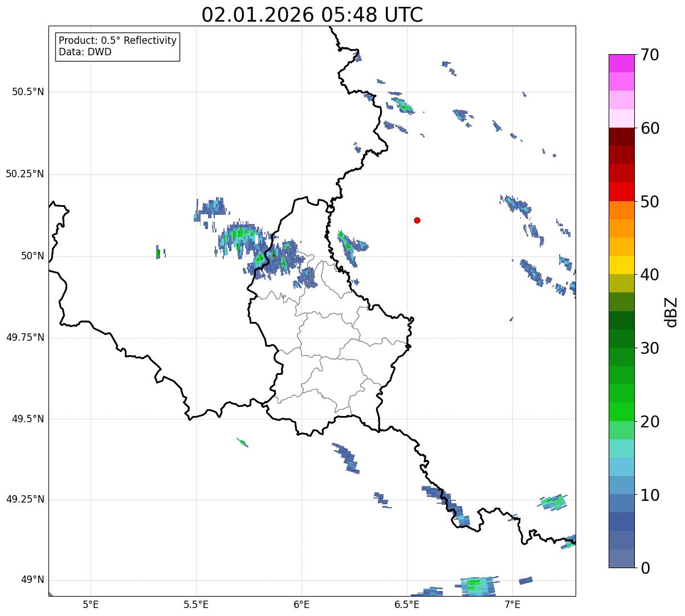Pick the grey-blue bottom swatch at 0 dBZ
The width and height of the screenshot is (685, 616).
[622, 558]
